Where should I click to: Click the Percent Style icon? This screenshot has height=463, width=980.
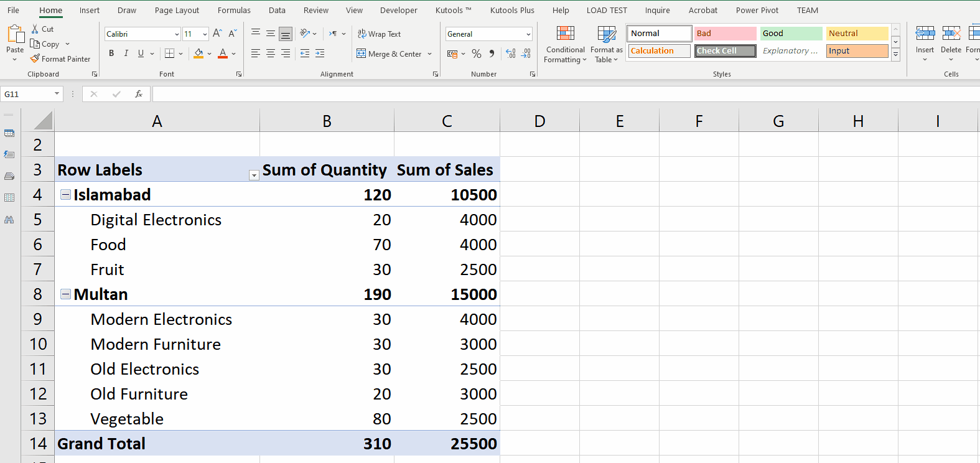[477, 54]
